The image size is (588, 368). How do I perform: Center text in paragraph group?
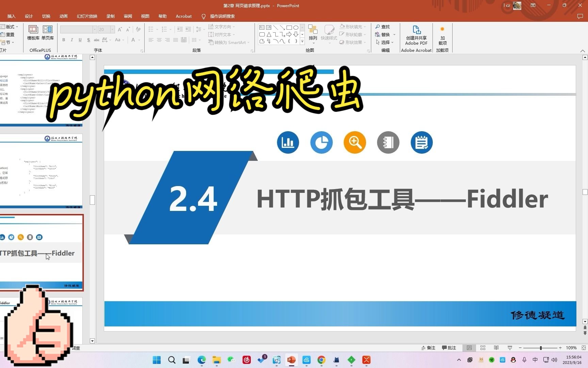pyautogui.click(x=159, y=40)
